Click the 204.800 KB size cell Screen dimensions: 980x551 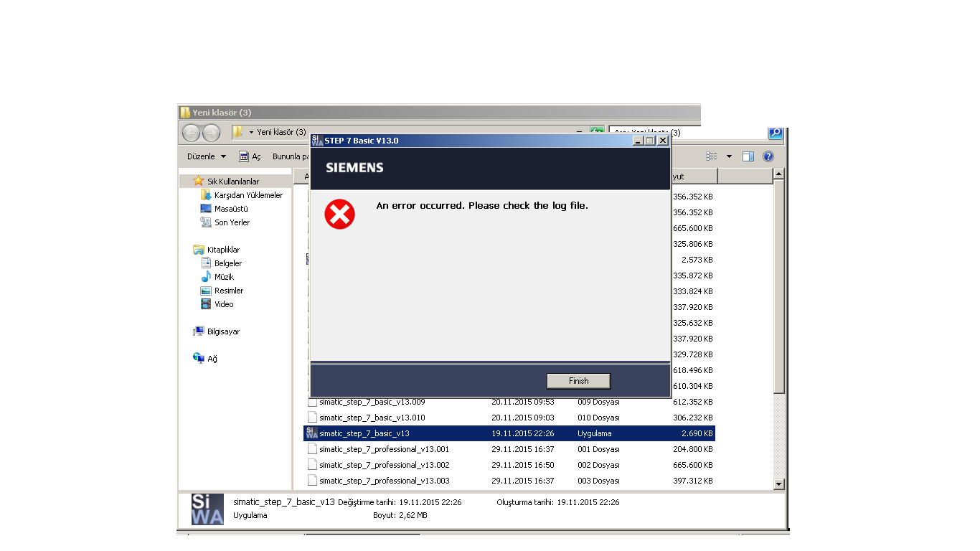(x=693, y=449)
